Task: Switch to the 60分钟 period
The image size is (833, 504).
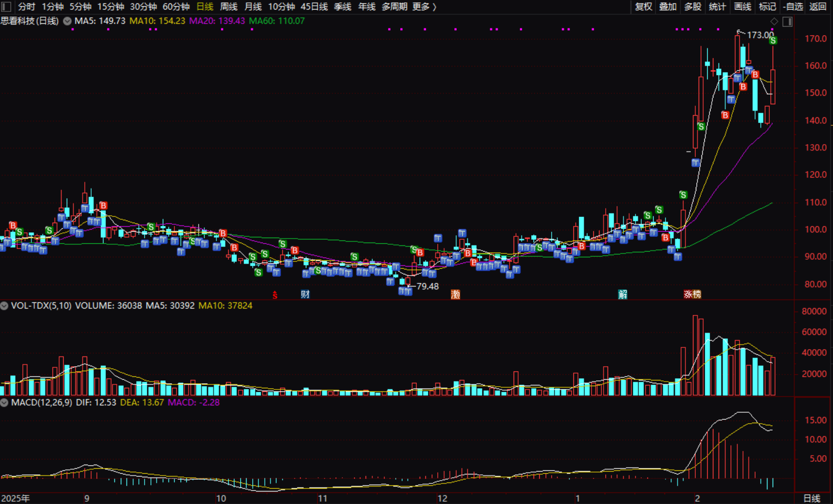Action: (x=176, y=7)
